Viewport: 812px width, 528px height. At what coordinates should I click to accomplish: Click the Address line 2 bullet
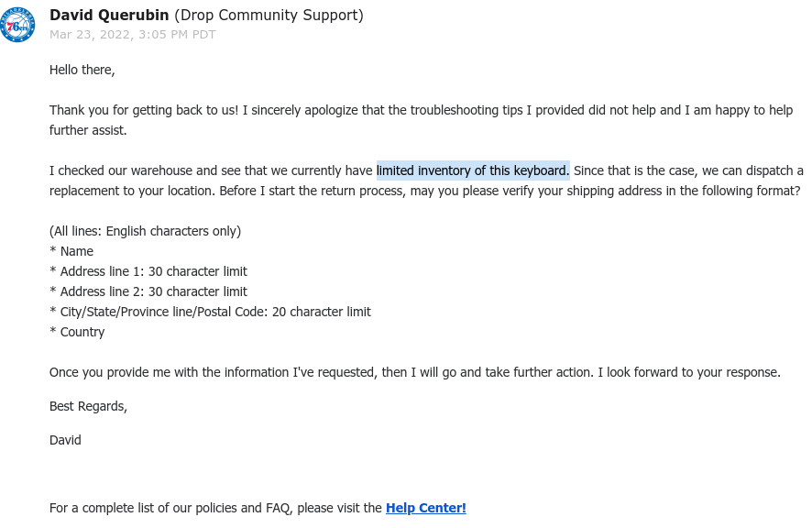148,291
